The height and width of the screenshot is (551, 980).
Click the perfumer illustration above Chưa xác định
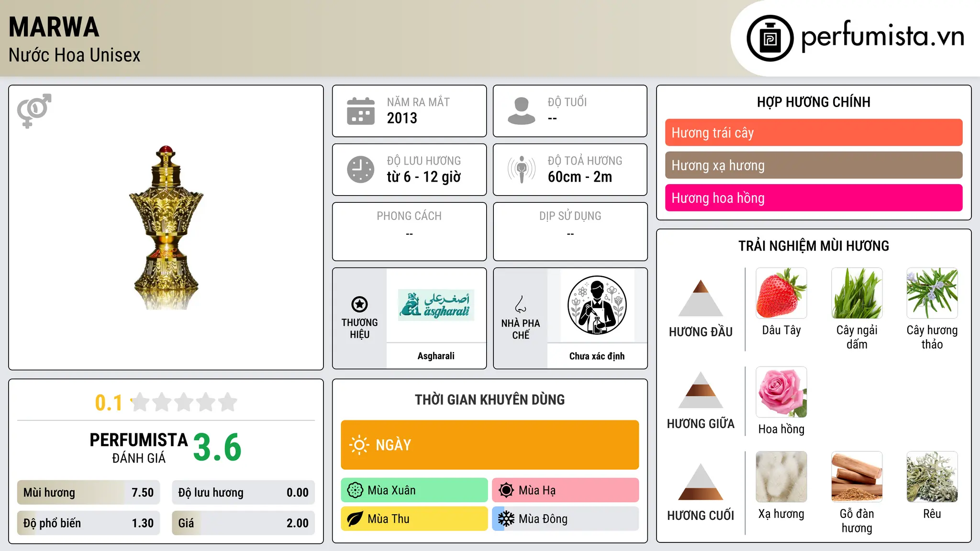[597, 305]
